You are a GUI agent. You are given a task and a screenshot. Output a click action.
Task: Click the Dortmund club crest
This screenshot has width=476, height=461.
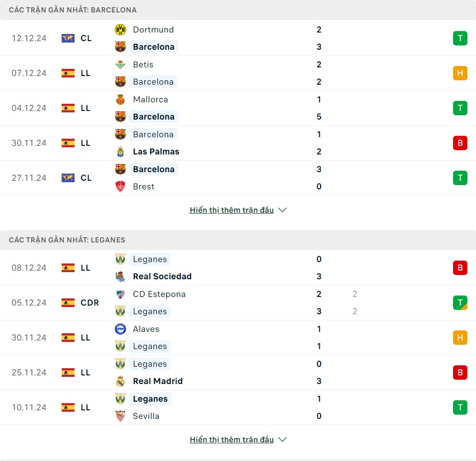[x=120, y=30]
